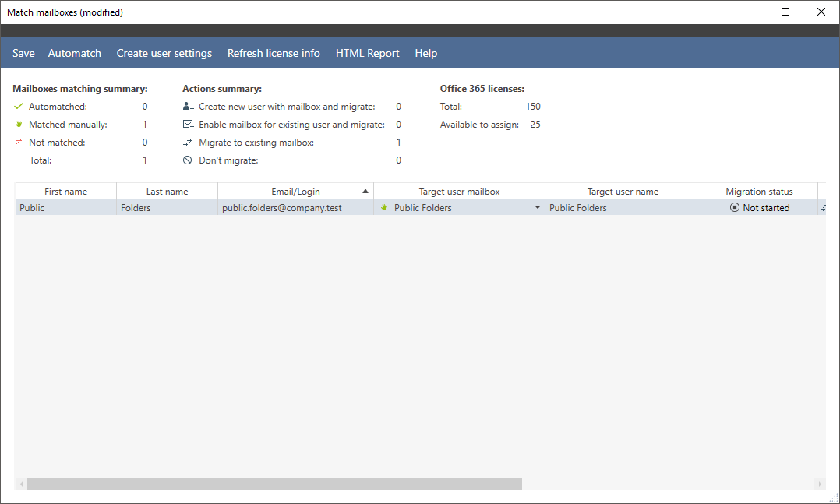Open Create user settings

coord(164,53)
